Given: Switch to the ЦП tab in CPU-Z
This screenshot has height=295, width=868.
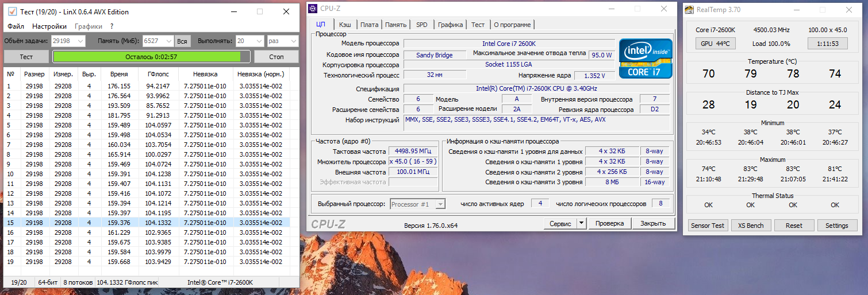Looking at the screenshot, I should click(321, 24).
